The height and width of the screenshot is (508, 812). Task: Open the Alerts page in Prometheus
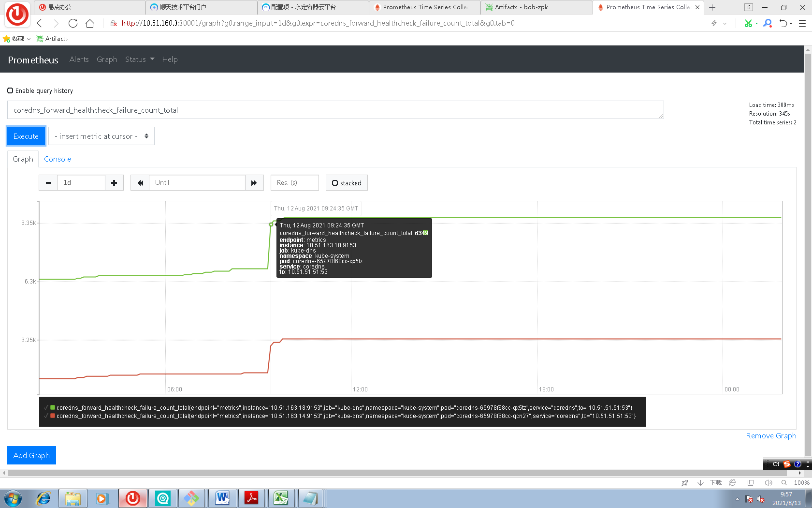79,59
